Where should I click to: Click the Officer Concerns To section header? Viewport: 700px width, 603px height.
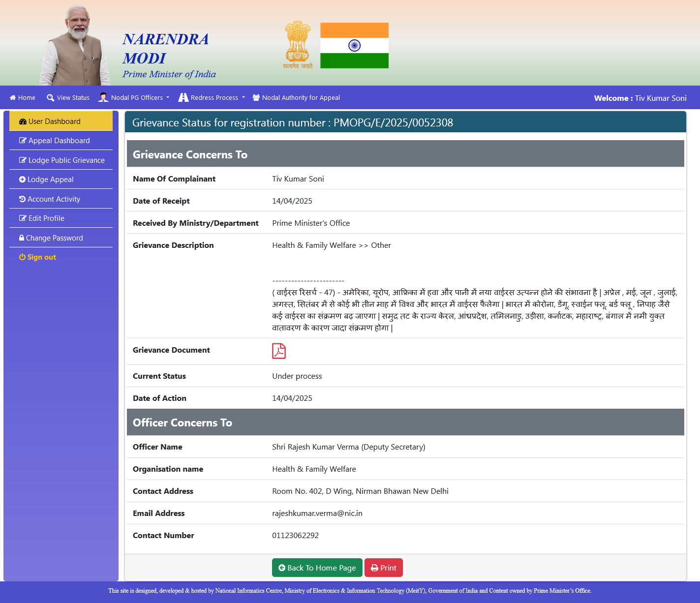405,422
